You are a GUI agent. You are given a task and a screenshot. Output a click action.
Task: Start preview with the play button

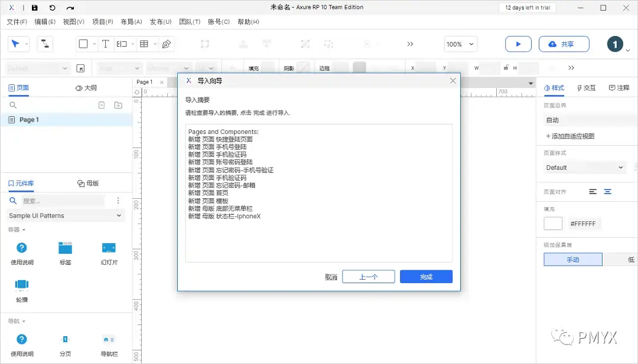(518, 44)
